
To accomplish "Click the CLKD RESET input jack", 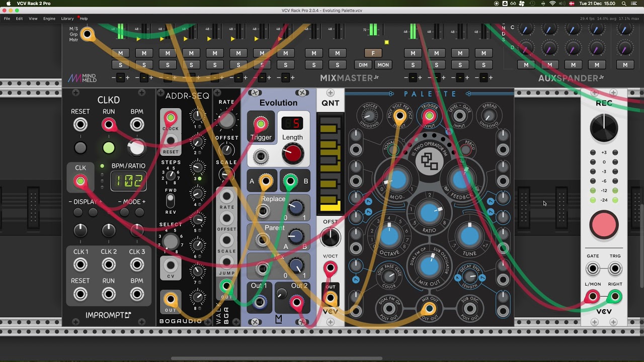I will (80, 125).
